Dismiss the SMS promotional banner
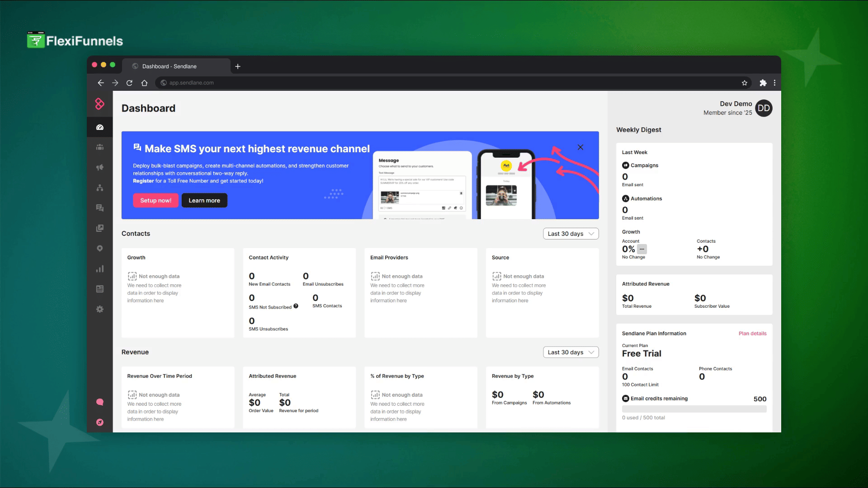Viewport: 868px width, 488px height. [x=580, y=147]
